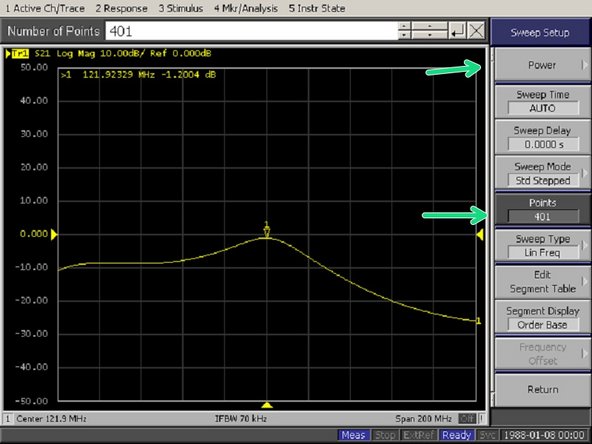The width and height of the screenshot is (592, 444).
Task: Click the exclamation indicator in channel bar
Action: coord(482,419)
